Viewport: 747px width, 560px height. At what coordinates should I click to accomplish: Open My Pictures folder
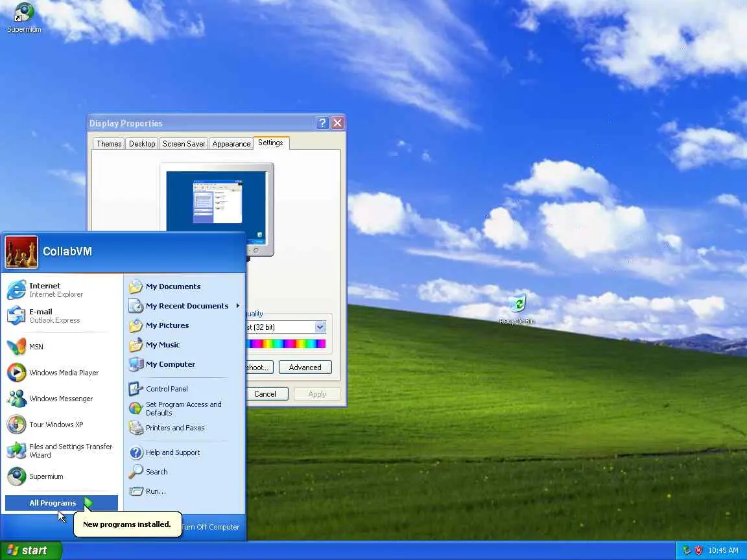(184, 325)
